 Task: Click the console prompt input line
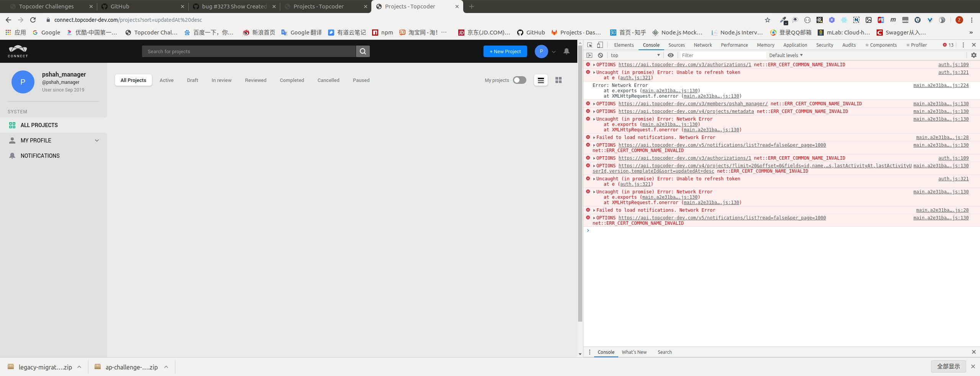[x=781, y=231]
